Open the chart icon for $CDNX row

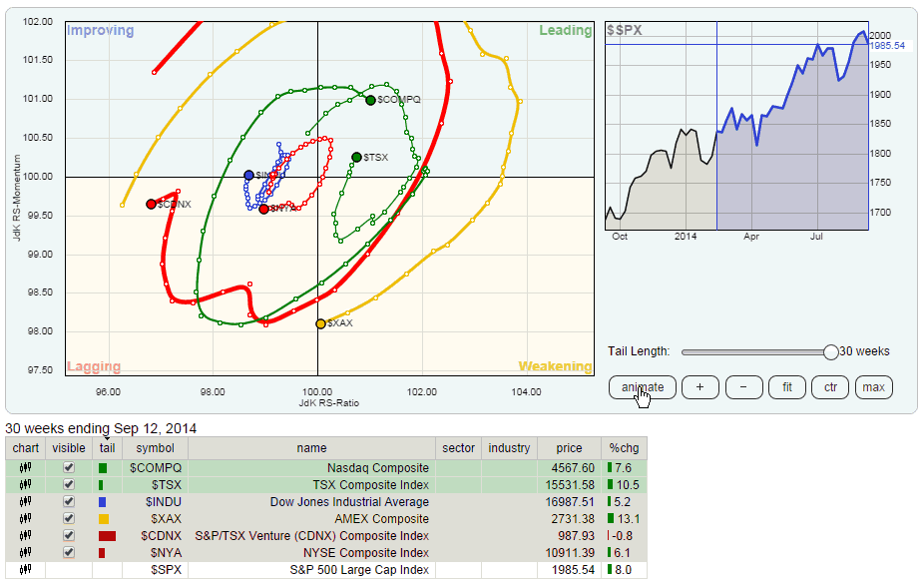[x=25, y=536]
